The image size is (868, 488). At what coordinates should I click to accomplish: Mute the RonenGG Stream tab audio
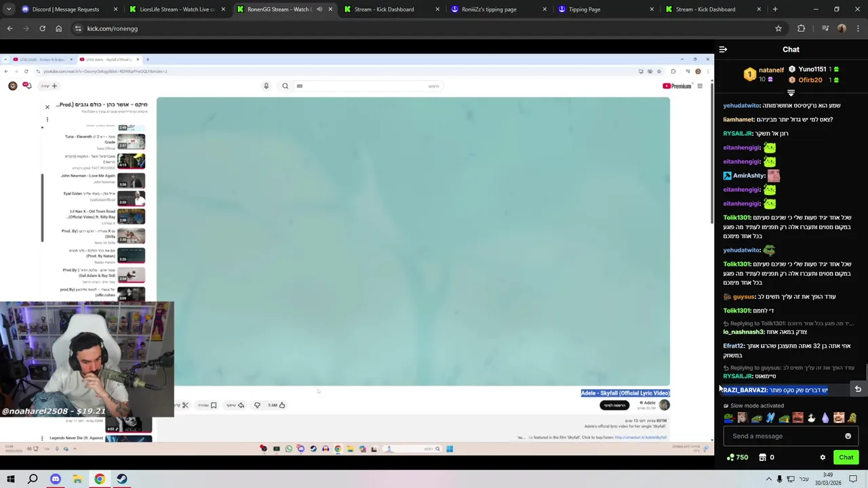pos(319,9)
